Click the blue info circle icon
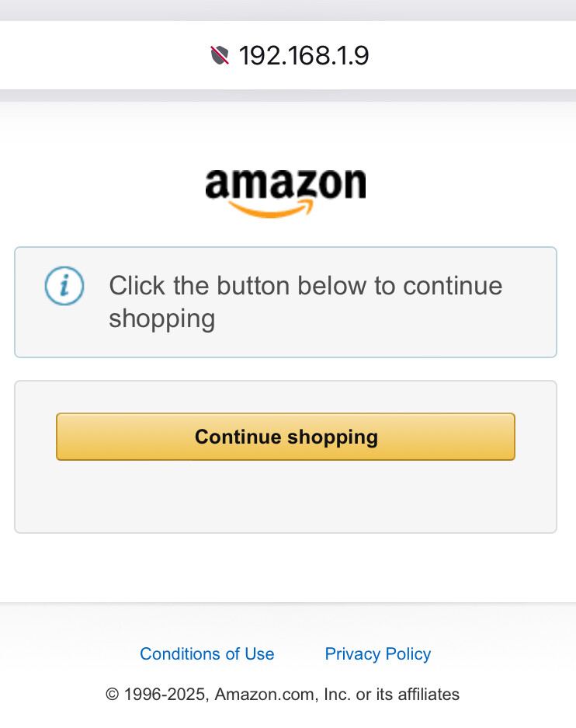 (64, 286)
